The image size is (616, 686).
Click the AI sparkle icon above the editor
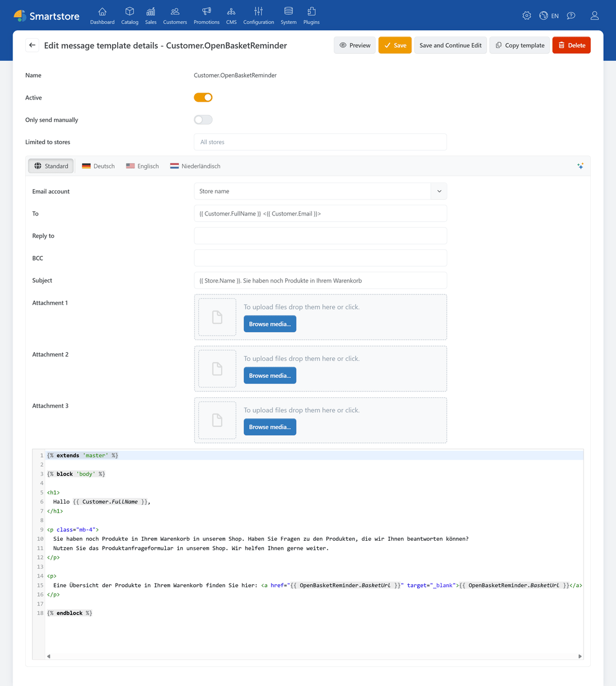point(581,166)
